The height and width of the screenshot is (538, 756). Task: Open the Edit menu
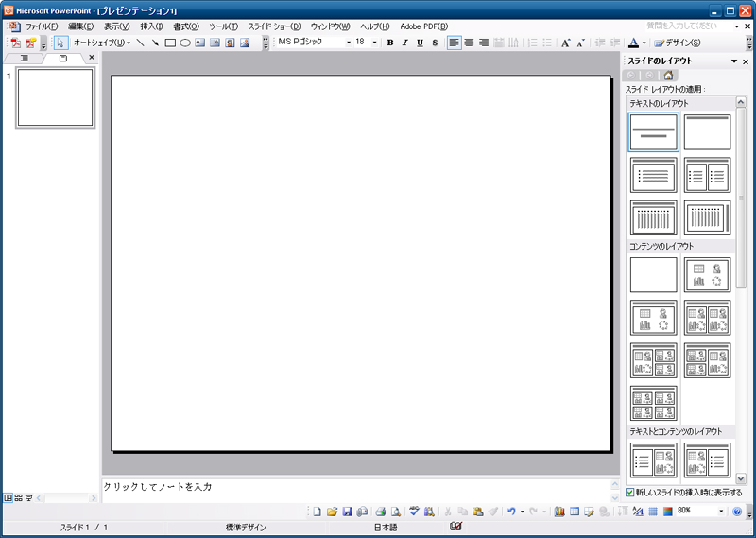(x=80, y=26)
